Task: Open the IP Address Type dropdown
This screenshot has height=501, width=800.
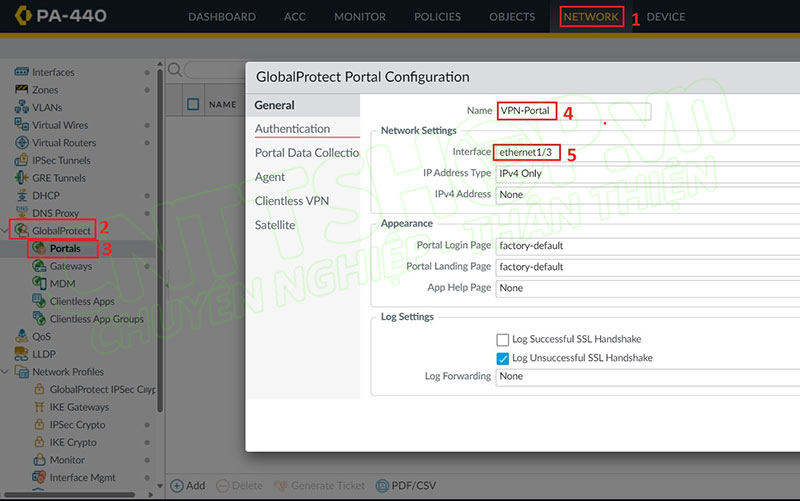Action: tap(647, 173)
